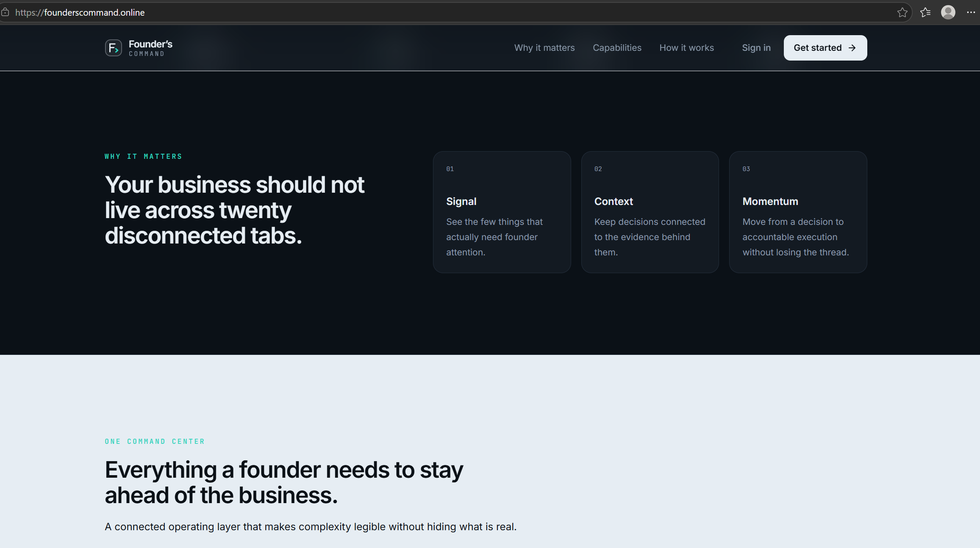Screen dimensions: 980x548
Task: Go to Why it matters section
Action: [544, 48]
